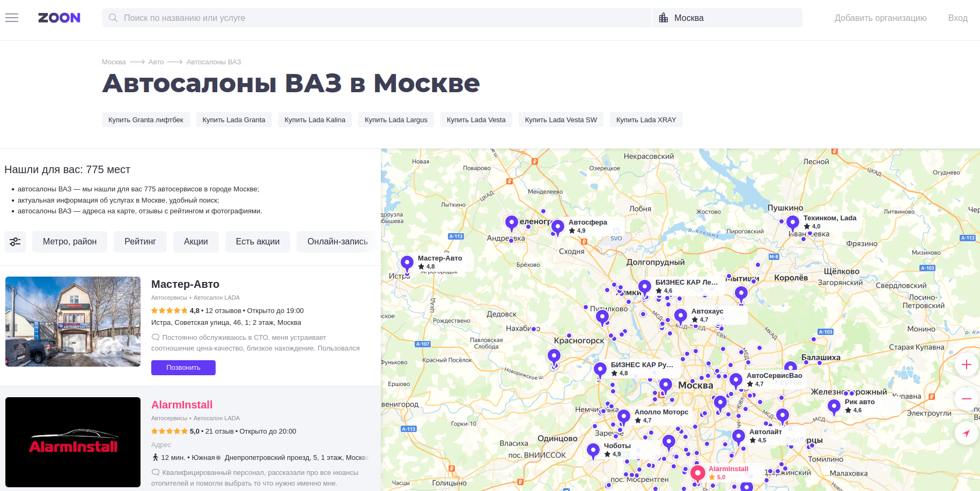
Task: Click the БИЗНЕС КАР Ле... map pin
Action: (x=645, y=287)
